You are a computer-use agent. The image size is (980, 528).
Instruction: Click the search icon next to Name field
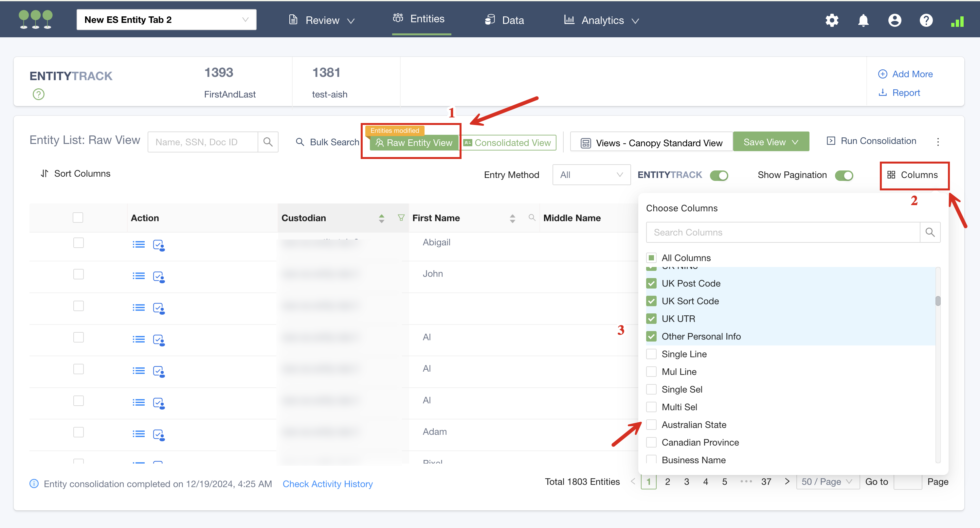coord(268,142)
